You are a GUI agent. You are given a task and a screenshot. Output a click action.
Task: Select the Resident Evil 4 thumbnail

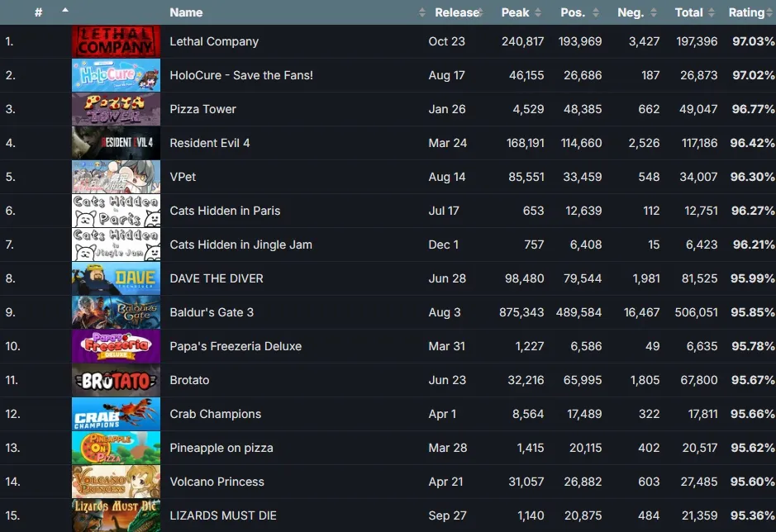coord(116,143)
